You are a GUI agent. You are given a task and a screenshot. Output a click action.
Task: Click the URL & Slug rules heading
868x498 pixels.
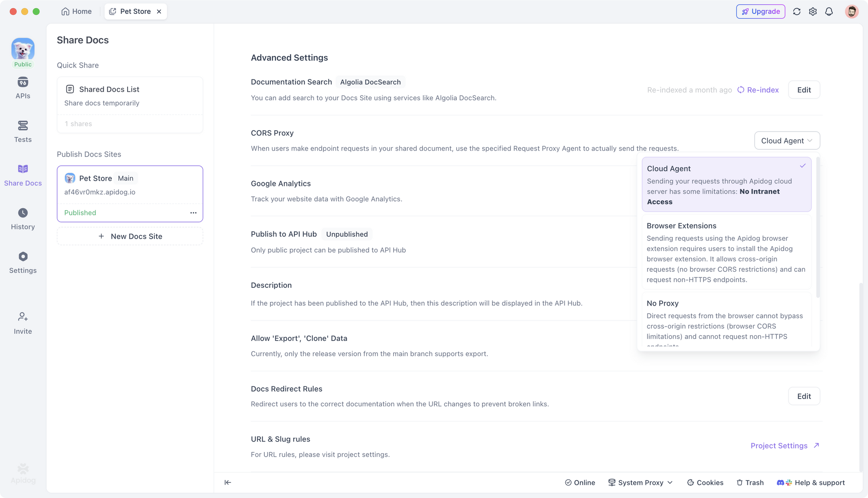tap(280, 439)
